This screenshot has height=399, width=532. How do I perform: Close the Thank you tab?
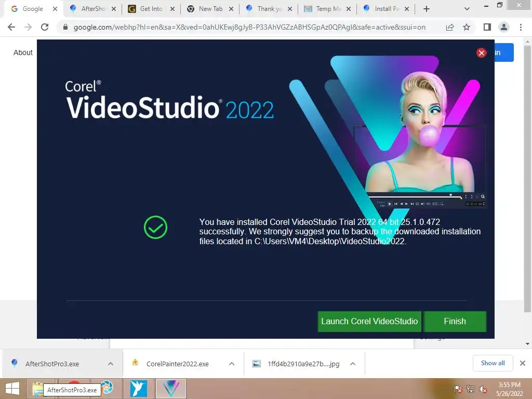tap(290, 9)
